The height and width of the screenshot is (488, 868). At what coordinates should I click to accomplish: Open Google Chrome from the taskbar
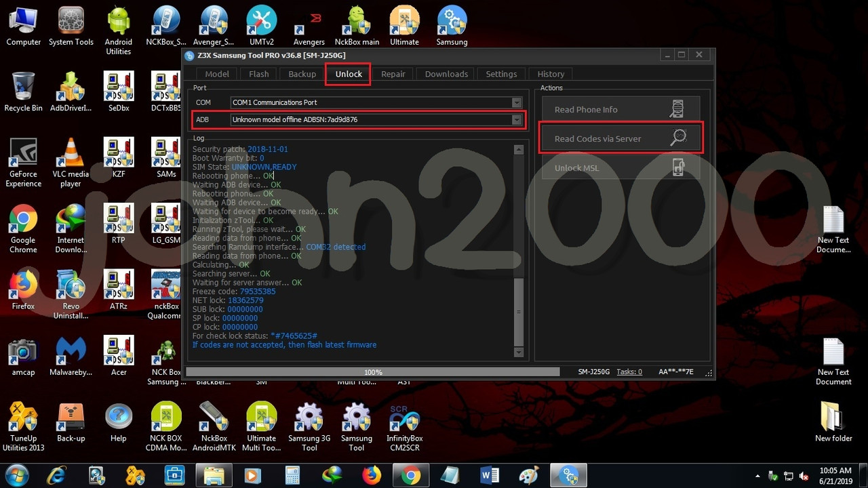click(x=410, y=475)
